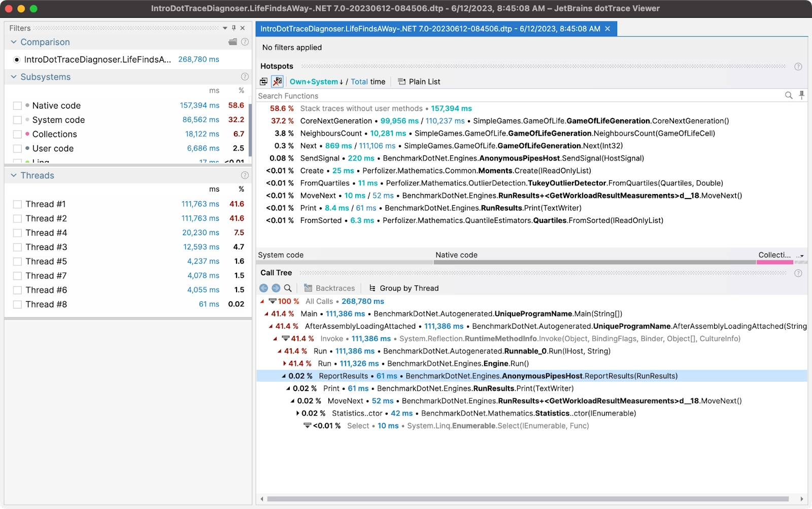Open Hotspots help question mark
Image resolution: width=812 pixels, height=509 pixels.
pos(798,67)
